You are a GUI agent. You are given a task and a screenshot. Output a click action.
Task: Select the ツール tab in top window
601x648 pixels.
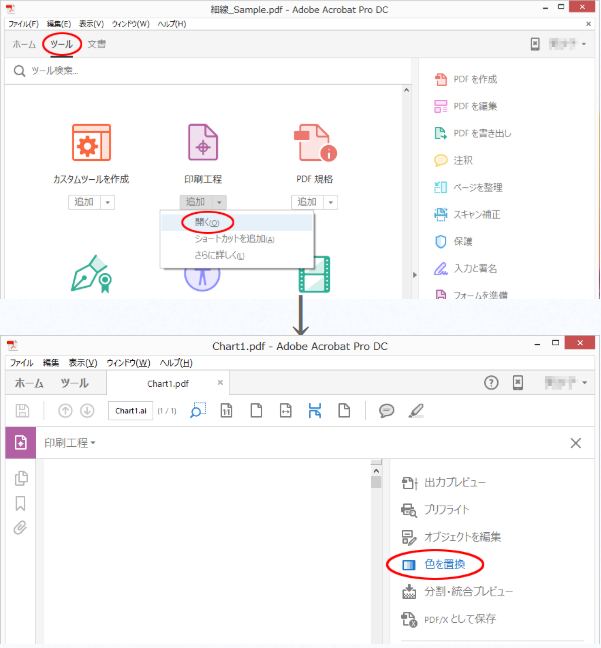62,44
